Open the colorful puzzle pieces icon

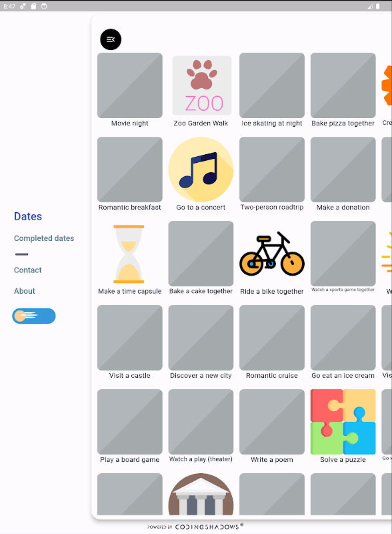click(343, 422)
